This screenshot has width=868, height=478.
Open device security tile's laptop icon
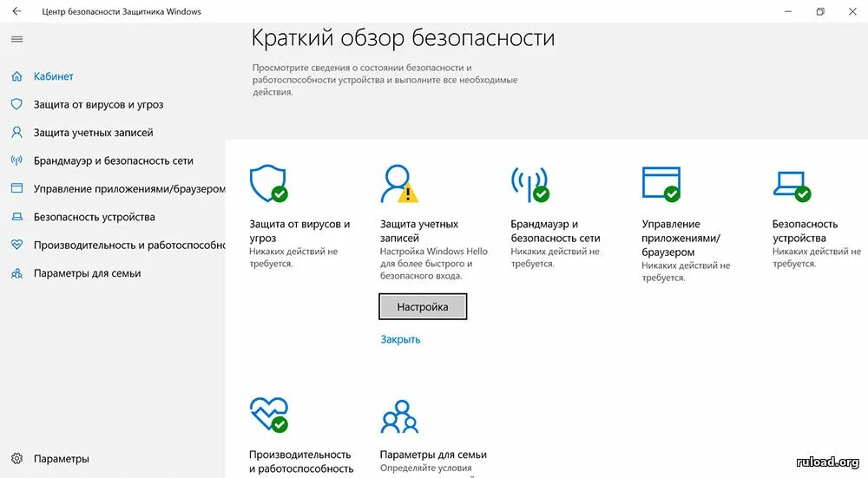[792, 186]
